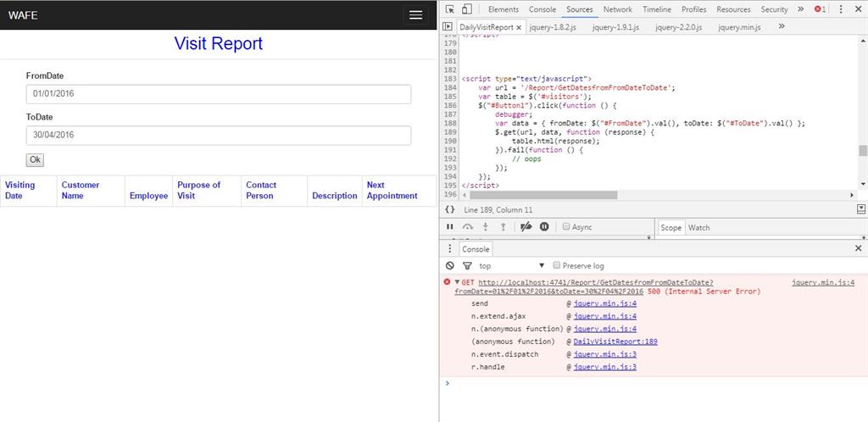Open the Timeline panel

[657, 9]
